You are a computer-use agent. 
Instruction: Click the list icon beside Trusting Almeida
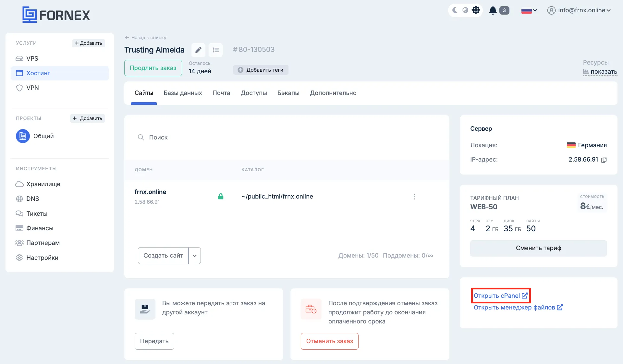(x=215, y=50)
